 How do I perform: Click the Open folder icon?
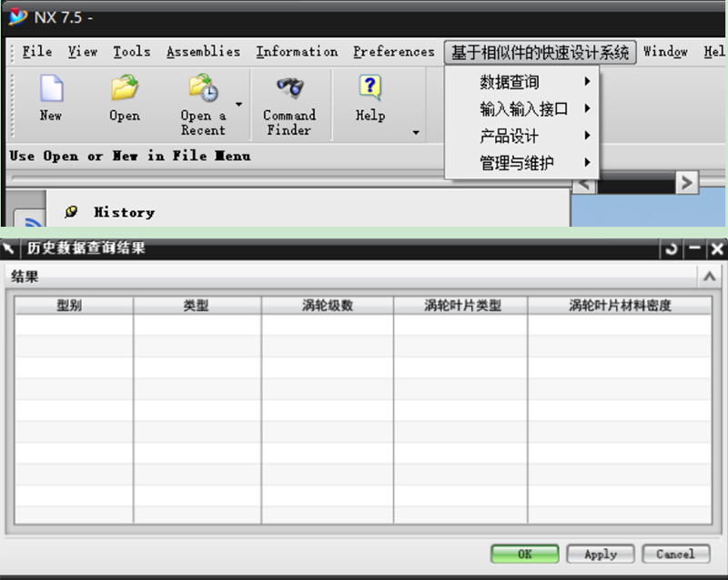125,87
